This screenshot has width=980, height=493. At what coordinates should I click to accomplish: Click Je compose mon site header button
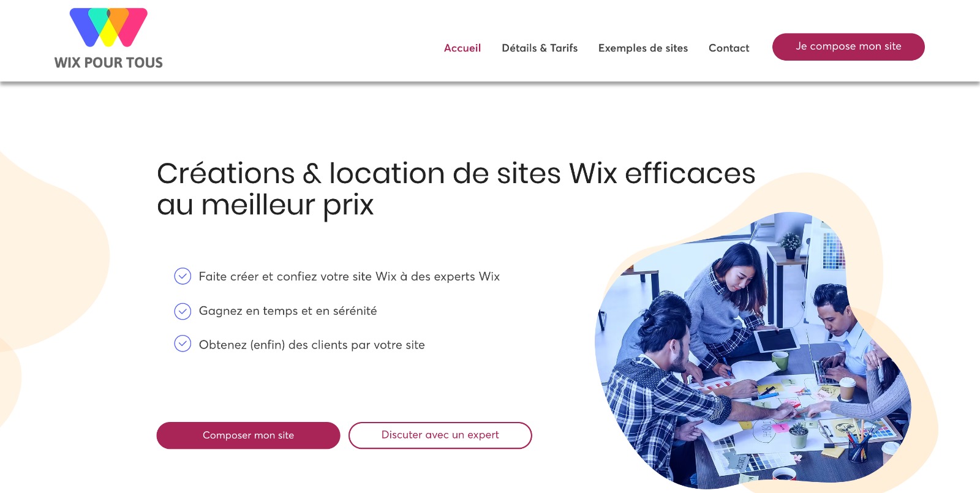(x=848, y=47)
